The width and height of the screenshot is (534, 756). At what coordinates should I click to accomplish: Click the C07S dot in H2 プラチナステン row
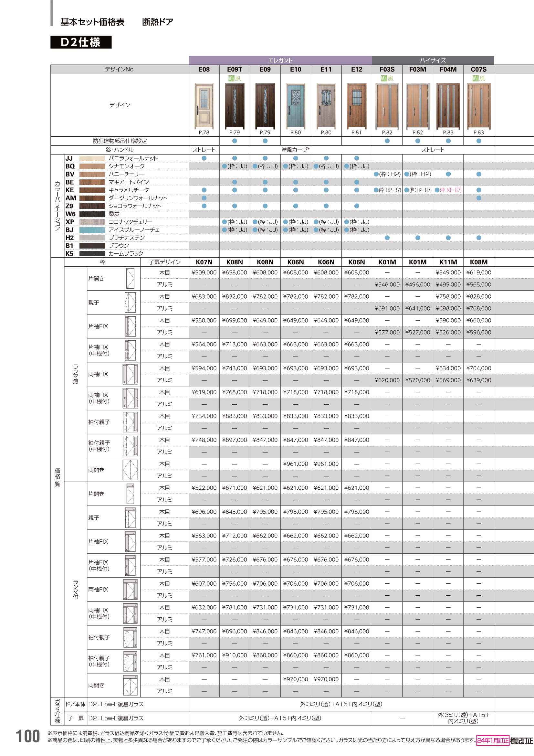click(479, 238)
